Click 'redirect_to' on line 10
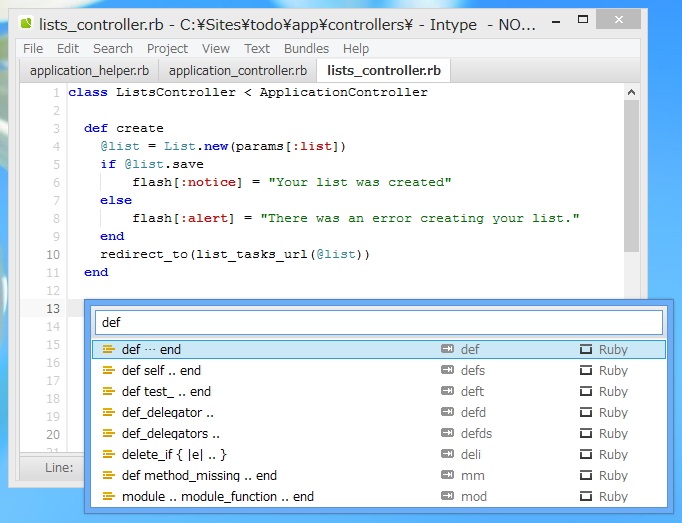The image size is (682, 523). click(x=144, y=255)
